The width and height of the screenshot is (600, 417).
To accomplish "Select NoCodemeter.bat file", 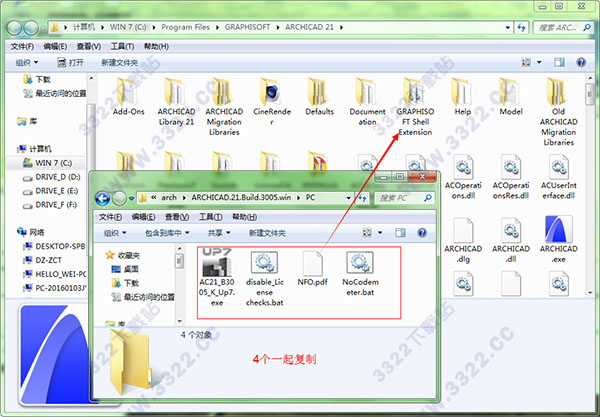I will pyautogui.click(x=360, y=274).
